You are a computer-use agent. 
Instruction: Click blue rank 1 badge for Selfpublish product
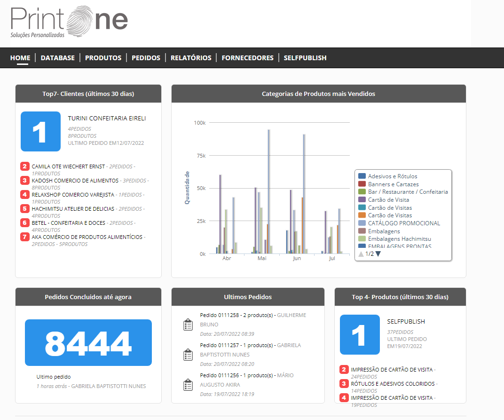360,334
